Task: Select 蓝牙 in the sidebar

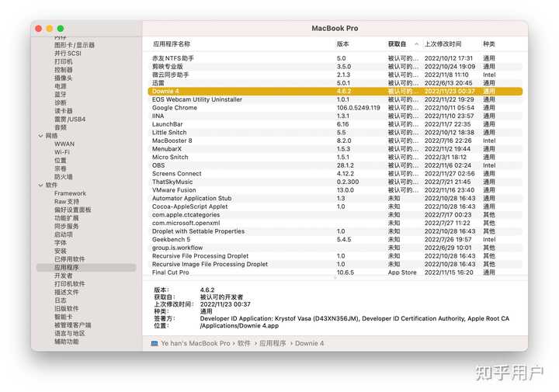Action: 61,95
